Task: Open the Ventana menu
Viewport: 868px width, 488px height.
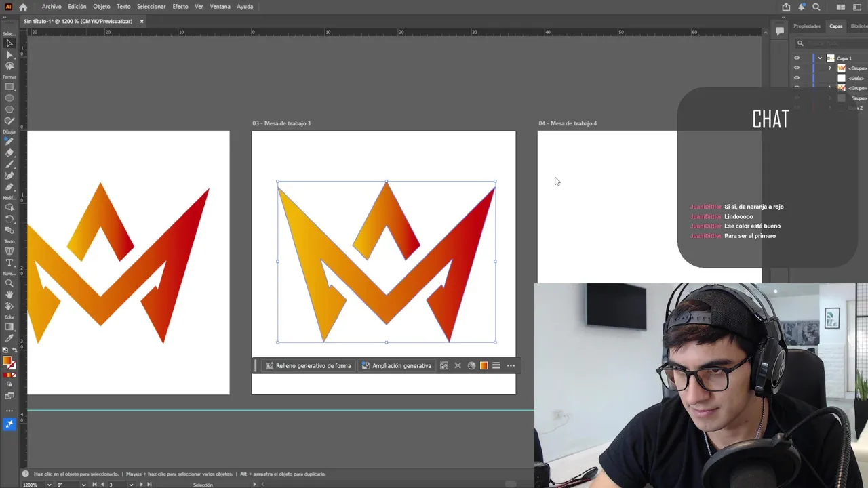Action: (x=220, y=7)
